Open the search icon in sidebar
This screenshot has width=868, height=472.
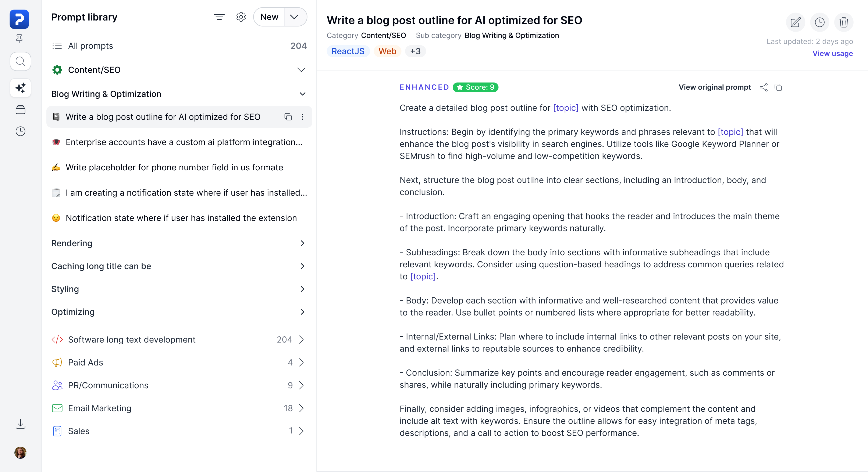21,61
